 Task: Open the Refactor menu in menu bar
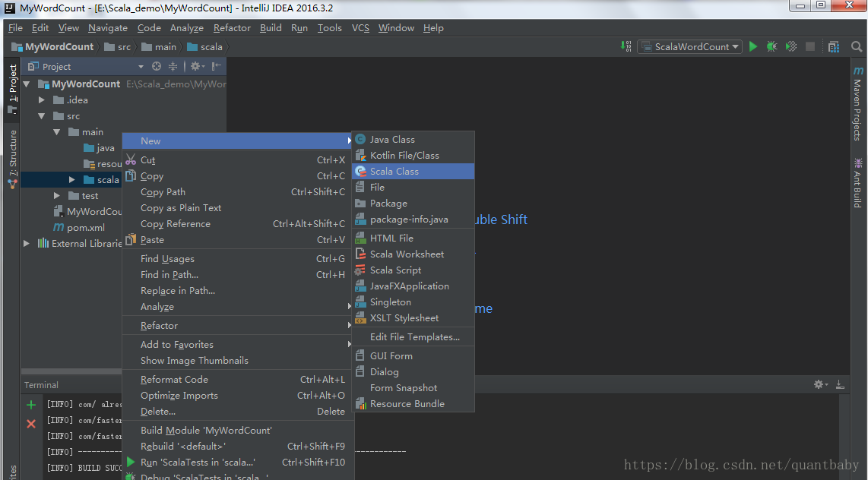[x=232, y=27]
